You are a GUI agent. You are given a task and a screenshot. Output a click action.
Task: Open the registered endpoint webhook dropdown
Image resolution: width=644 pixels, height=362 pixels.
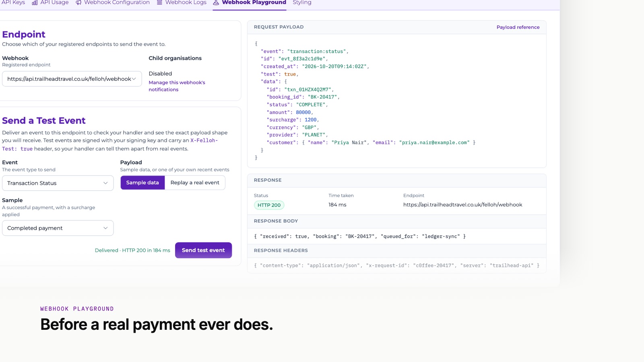(x=72, y=79)
